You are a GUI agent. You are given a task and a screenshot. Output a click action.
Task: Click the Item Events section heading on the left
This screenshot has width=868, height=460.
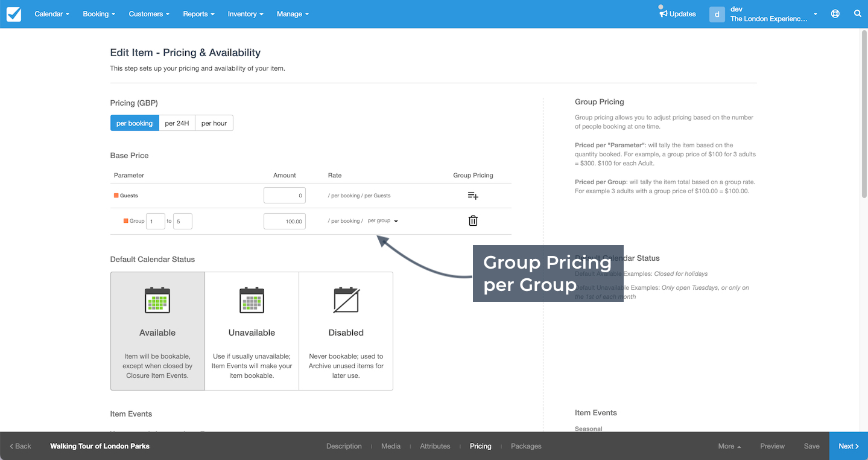(x=131, y=414)
